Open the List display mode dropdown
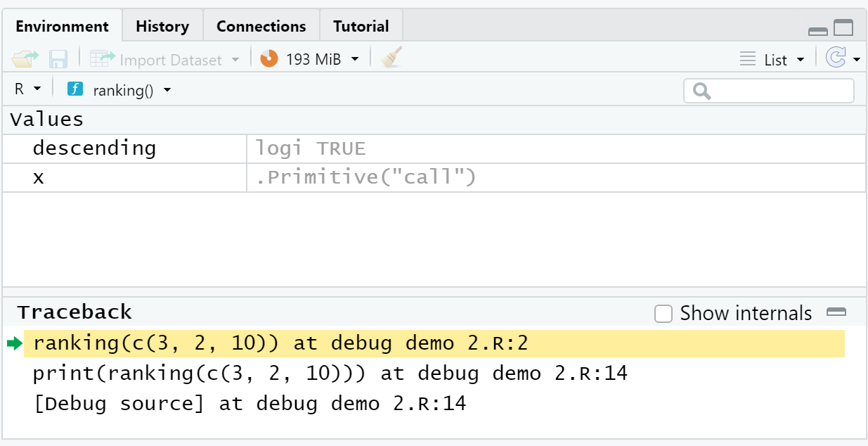The image size is (868, 446). tap(776, 59)
